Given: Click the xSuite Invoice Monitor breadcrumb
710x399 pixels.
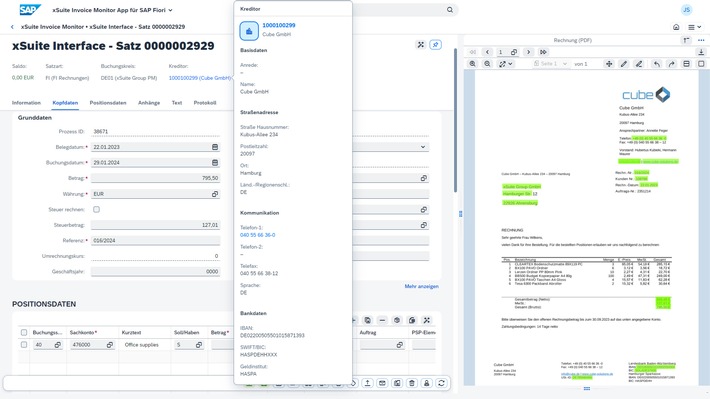Looking at the screenshot, I should click(52, 27).
